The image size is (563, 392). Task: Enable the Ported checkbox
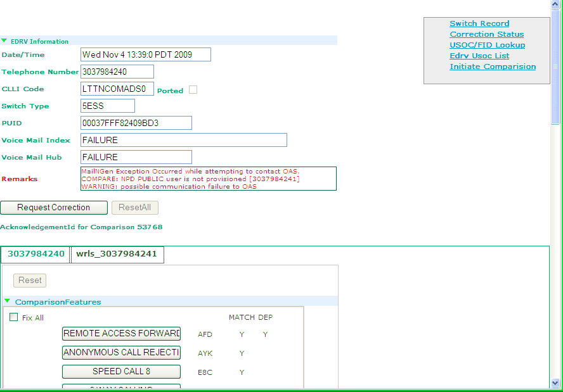pyautogui.click(x=192, y=89)
